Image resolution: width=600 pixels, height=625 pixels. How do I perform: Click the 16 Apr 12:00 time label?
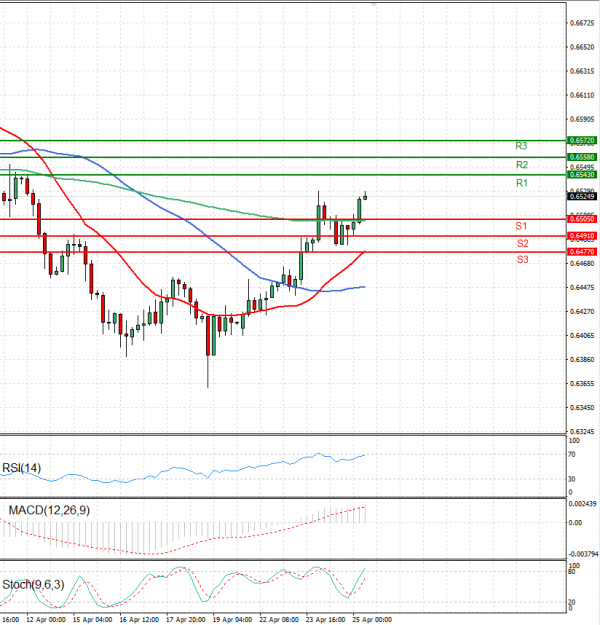click(139, 620)
